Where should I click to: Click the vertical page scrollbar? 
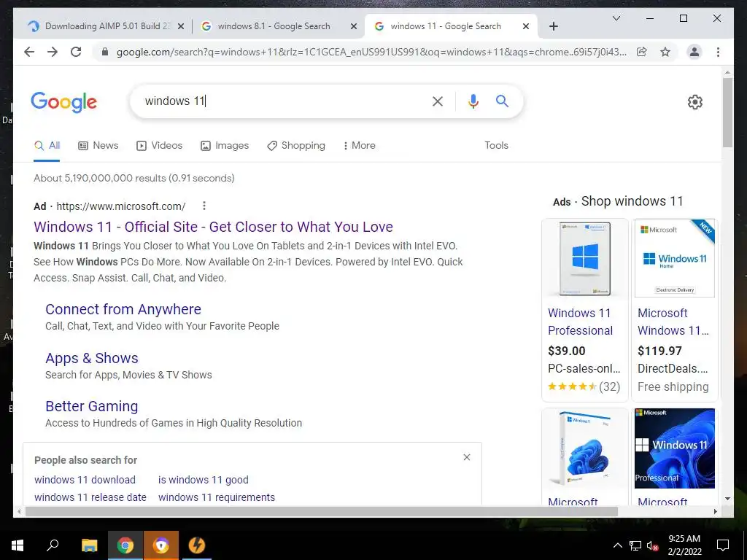(727, 112)
